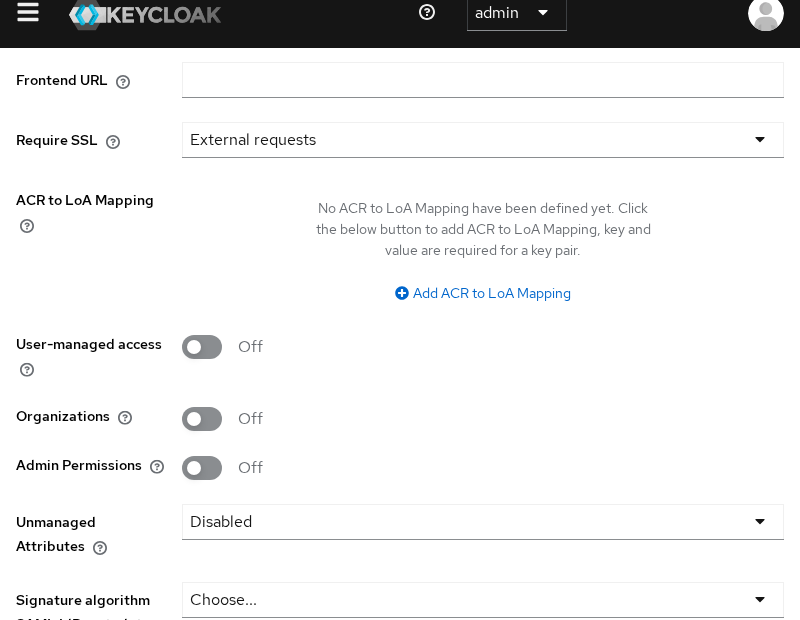This screenshot has width=800, height=620.
Task: Show help for Admin Permissions
Action: (157, 466)
